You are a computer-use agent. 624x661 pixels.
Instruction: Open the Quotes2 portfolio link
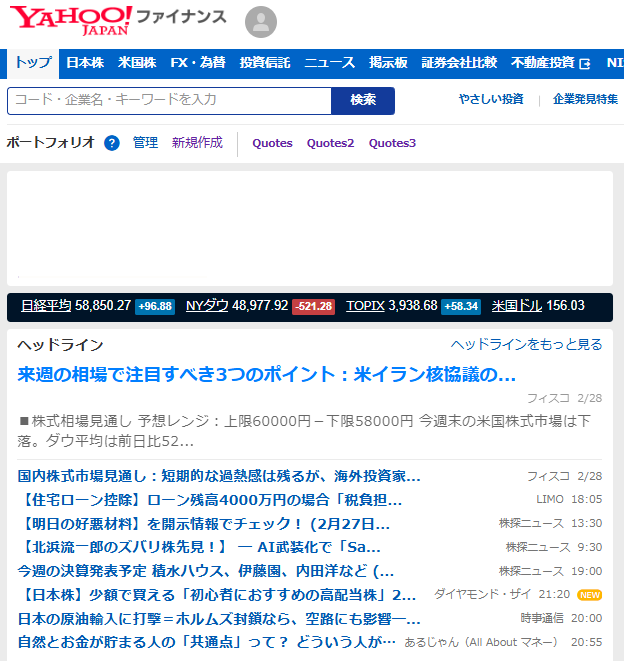pos(330,143)
